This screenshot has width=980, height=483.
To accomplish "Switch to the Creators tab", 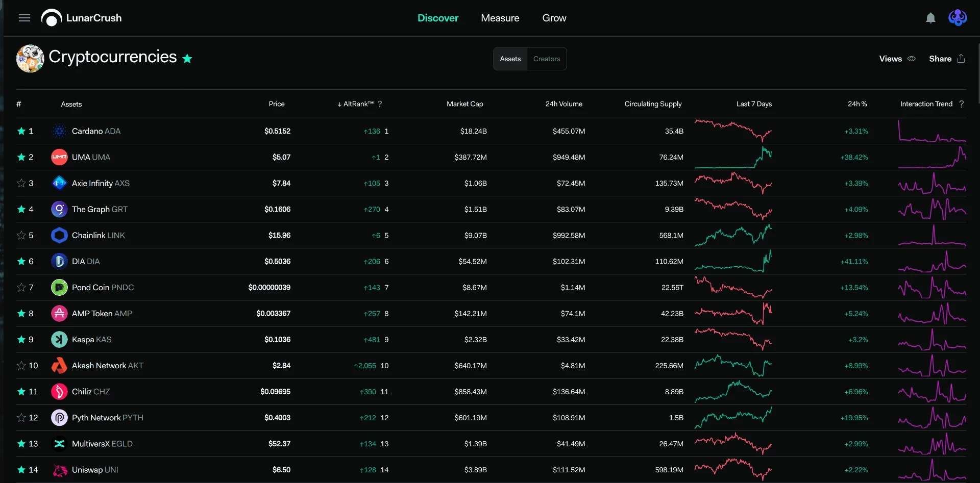I will pos(547,59).
